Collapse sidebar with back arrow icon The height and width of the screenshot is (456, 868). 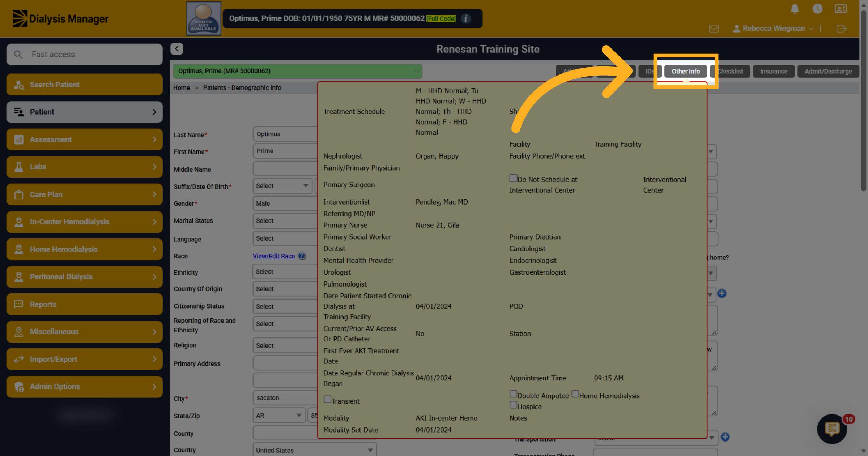click(x=177, y=49)
